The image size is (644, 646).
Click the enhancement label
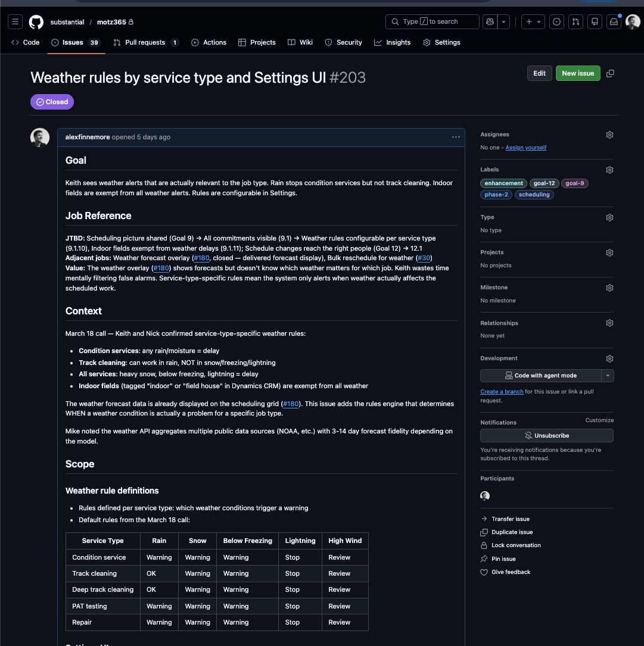[x=503, y=183]
